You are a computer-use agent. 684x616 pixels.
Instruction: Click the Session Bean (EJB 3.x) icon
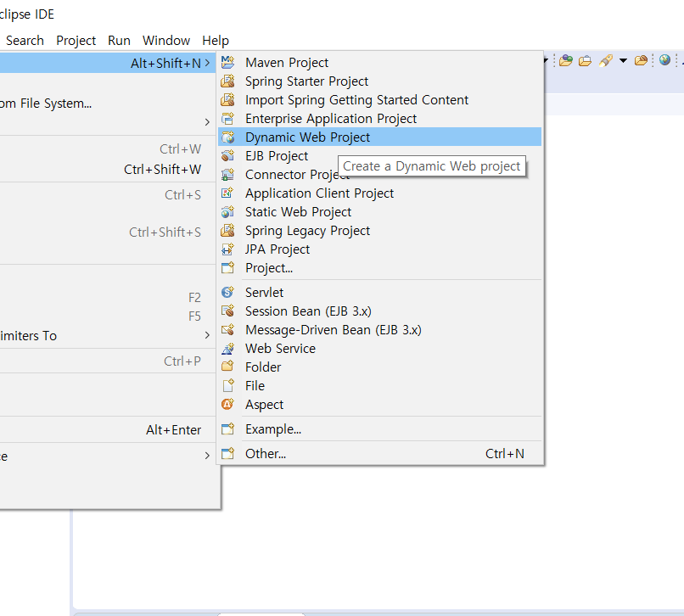click(x=227, y=311)
